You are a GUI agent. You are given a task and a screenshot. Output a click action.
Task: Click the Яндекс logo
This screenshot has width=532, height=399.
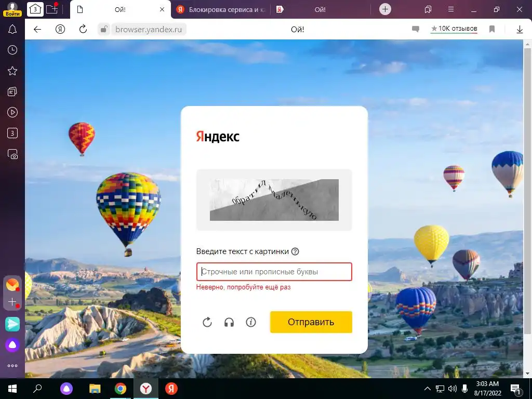(x=218, y=137)
